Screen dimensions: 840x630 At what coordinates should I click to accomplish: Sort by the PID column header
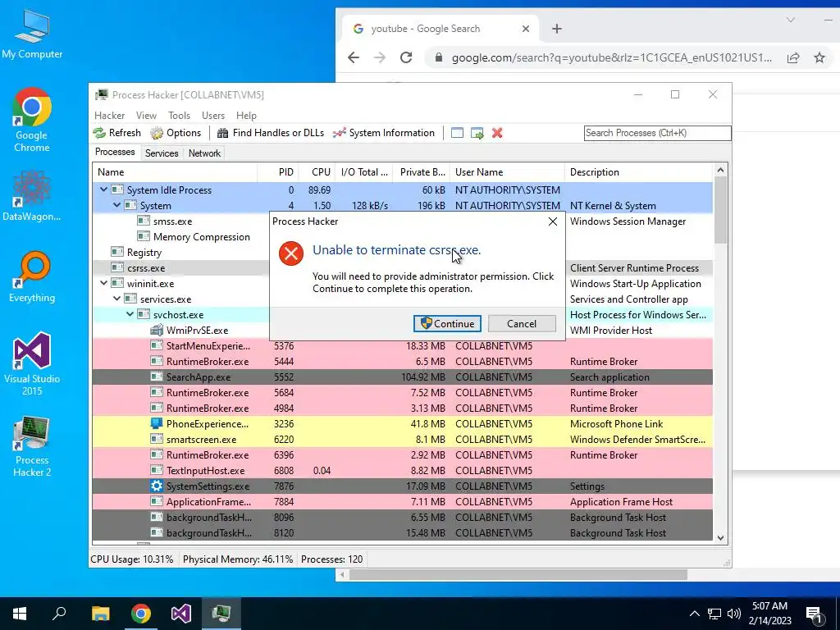click(x=278, y=172)
